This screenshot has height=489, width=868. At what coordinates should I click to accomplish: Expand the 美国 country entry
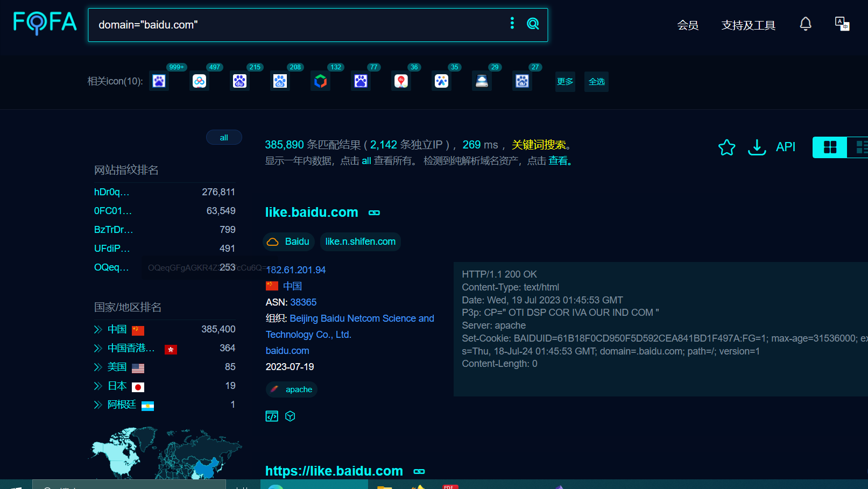tap(98, 367)
